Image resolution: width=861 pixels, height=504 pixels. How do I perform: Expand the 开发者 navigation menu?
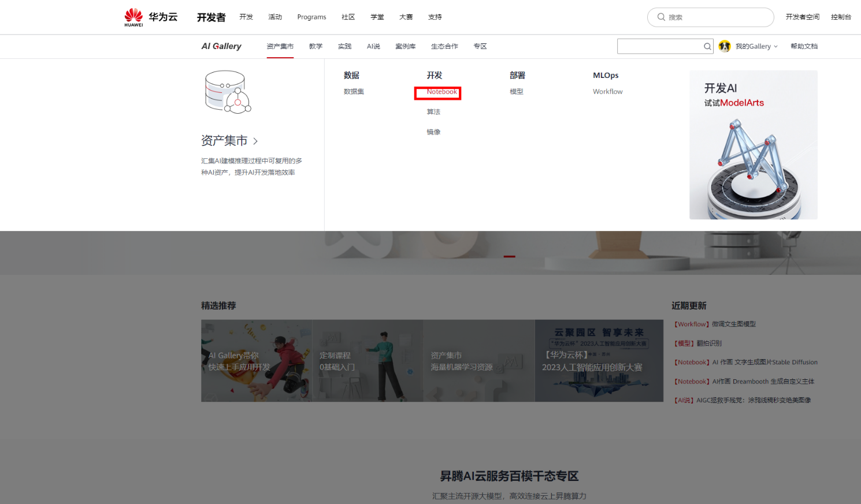click(211, 17)
